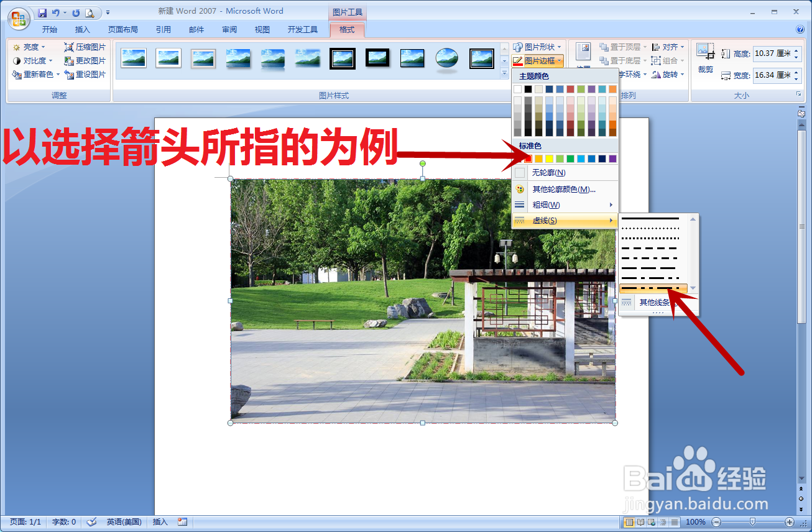Open the Contrast (对比度) dropdown

[x=30, y=60]
